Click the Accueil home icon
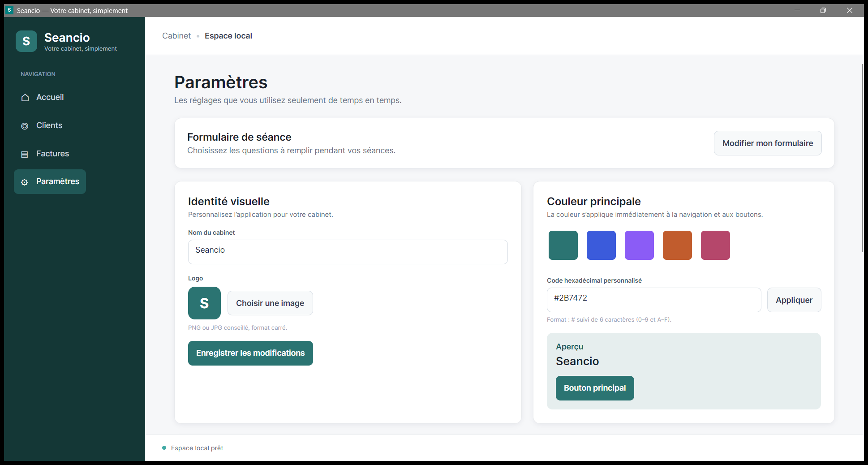This screenshot has height=465, width=868. [x=25, y=98]
